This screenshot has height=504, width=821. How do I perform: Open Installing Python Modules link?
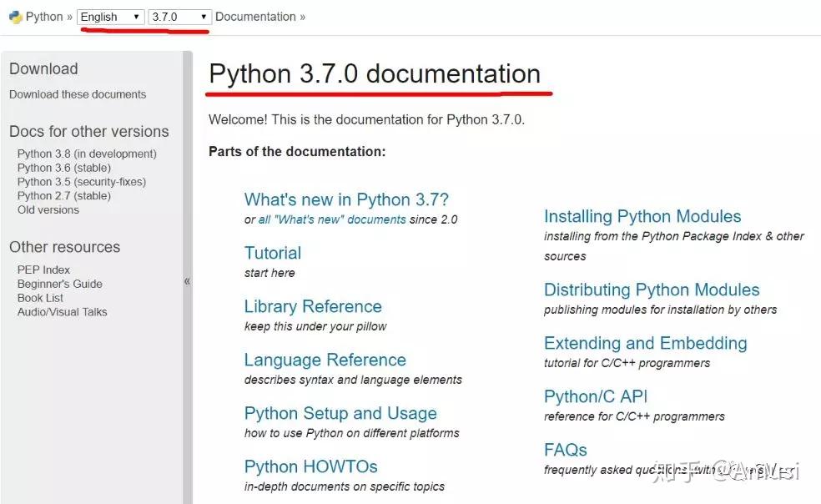642,216
